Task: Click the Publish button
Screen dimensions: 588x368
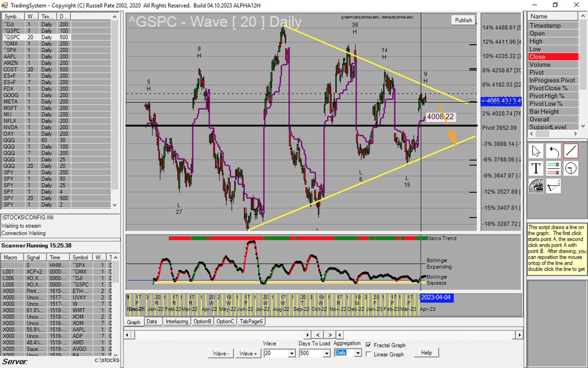Action: click(463, 20)
